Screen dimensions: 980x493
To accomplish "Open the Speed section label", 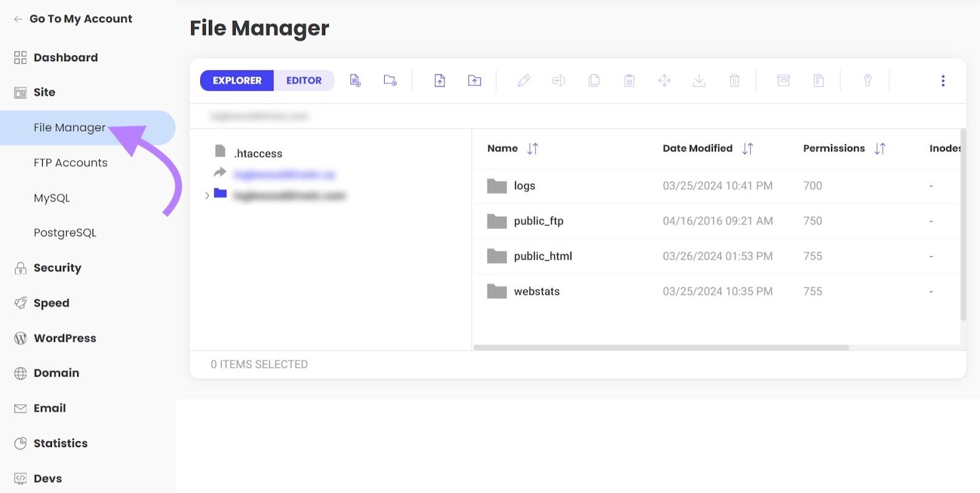I will pos(51,303).
